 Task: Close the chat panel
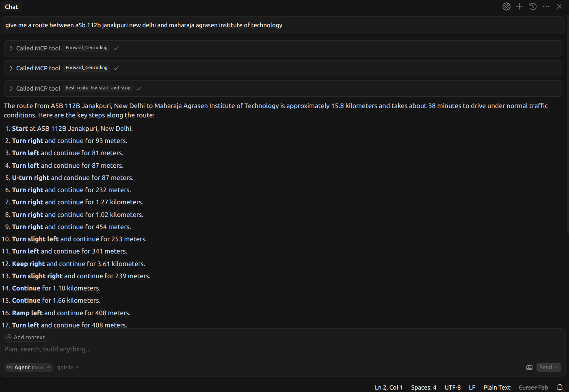(x=559, y=6)
